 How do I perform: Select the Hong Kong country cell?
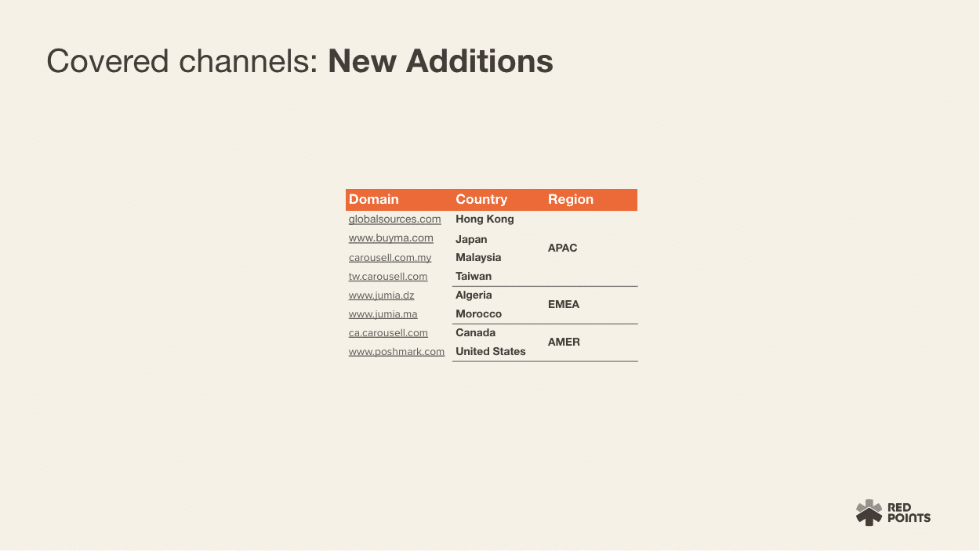click(x=485, y=219)
